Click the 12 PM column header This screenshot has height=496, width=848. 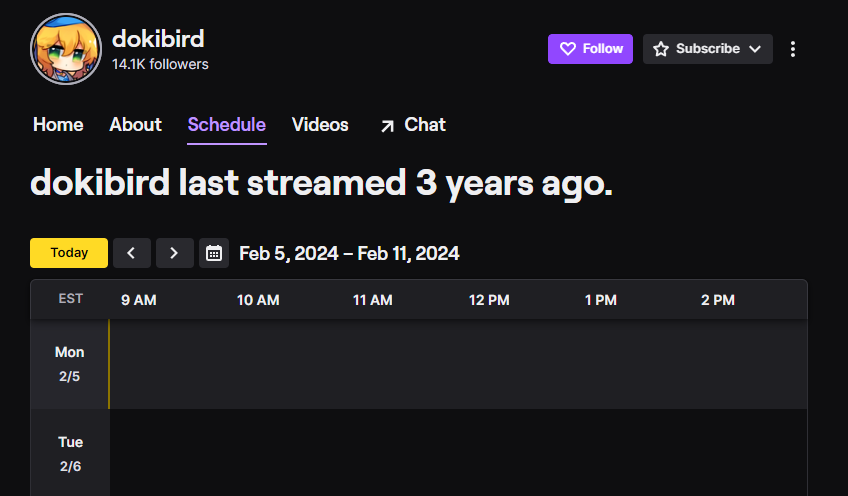[489, 300]
